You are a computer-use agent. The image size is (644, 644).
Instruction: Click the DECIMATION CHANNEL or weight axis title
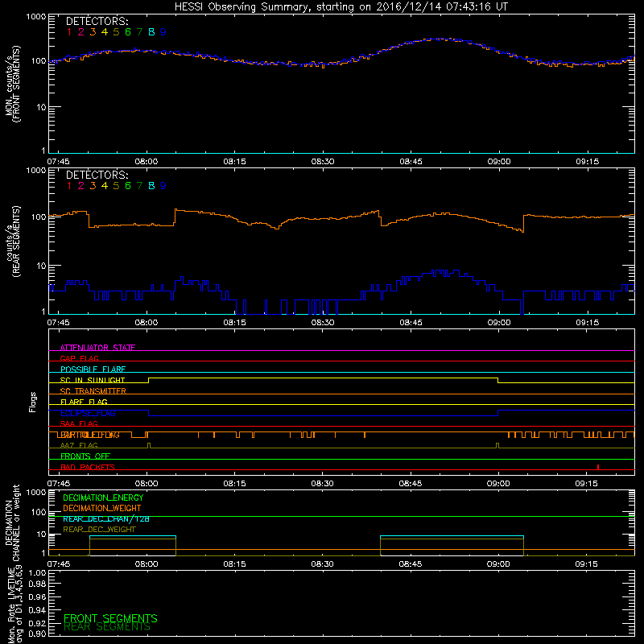click(12, 522)
